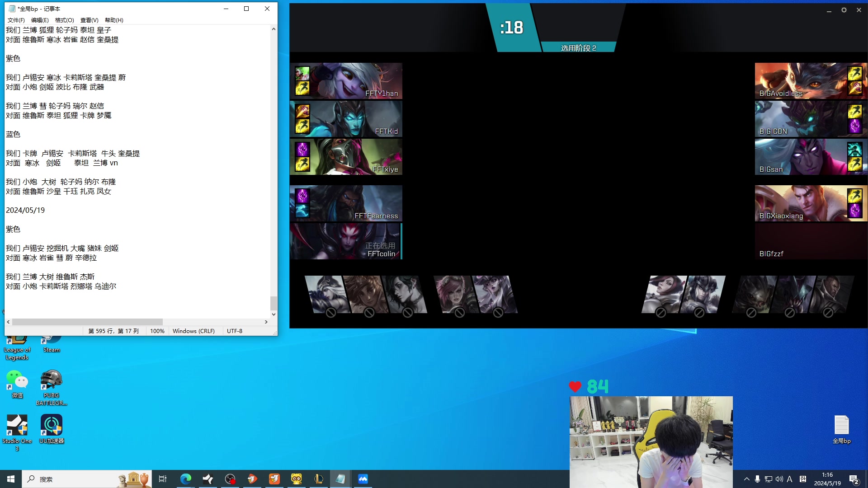
Task: Click Notepad horizontal scrollbar left arrow
Action: point(8,322)
